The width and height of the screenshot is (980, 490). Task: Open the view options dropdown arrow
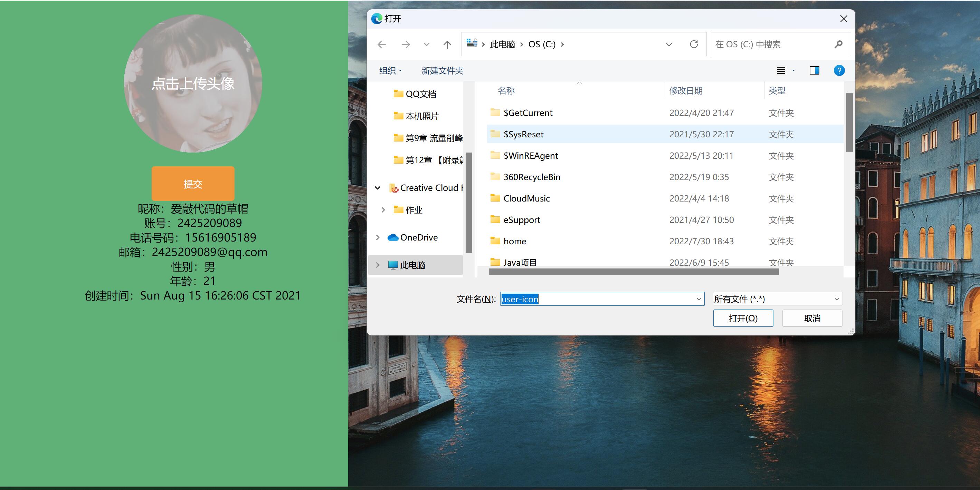point(793,70)
